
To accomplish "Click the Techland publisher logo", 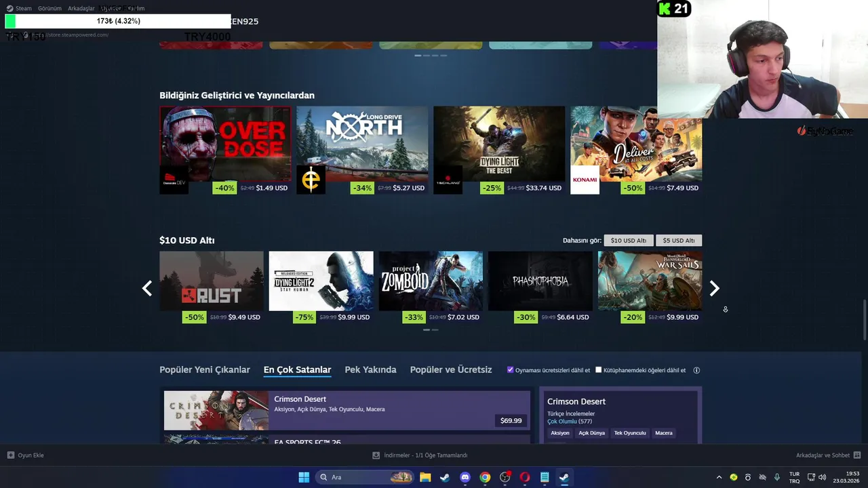I will tap(448, 180).
